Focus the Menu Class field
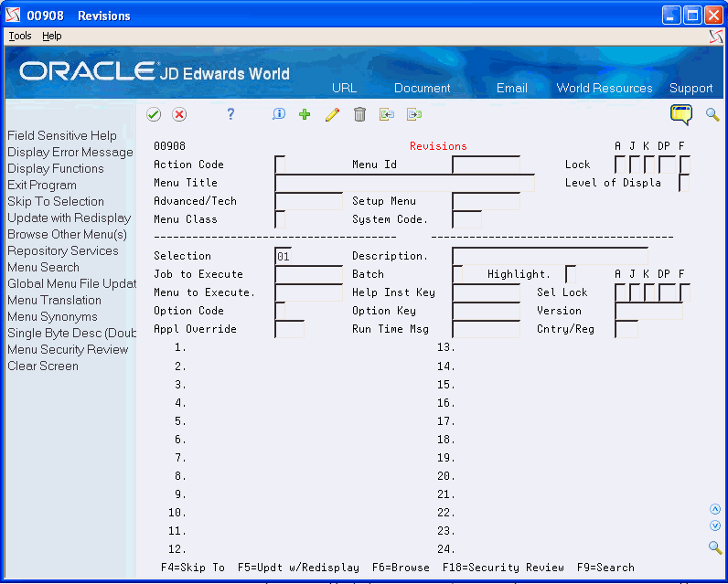The image size is (728, 584). [280, 219]
